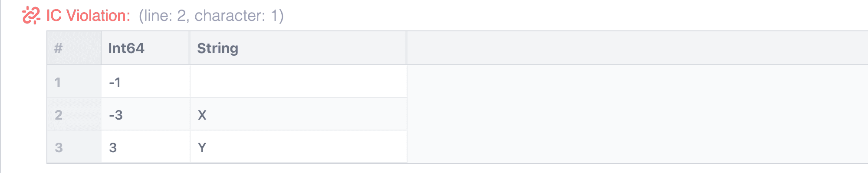This screenshot has height=174, width=868.
Task: Click the "#" column header
Action: tap(59, 48)
